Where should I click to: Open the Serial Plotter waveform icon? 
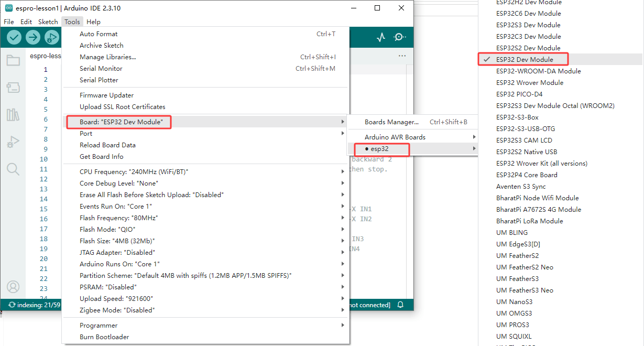point(381,37)
